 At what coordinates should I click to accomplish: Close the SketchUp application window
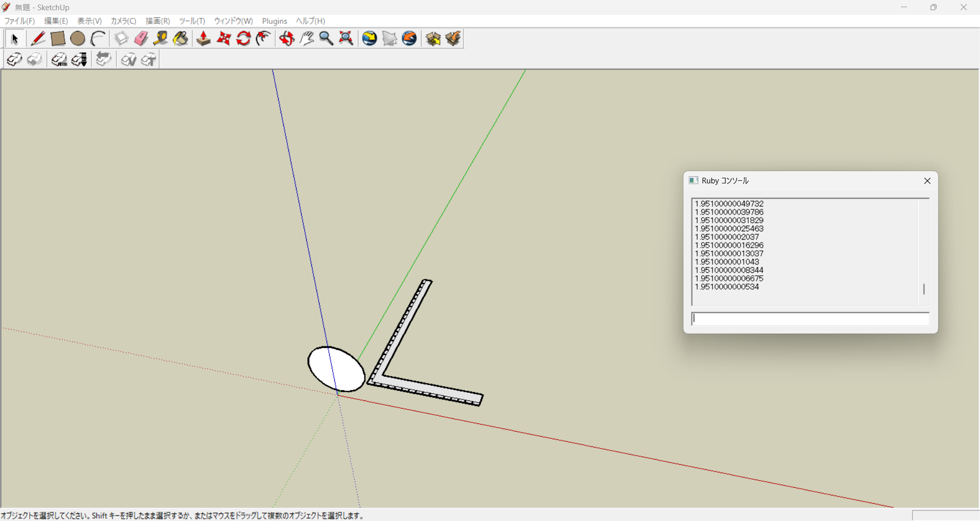(964, 7)
